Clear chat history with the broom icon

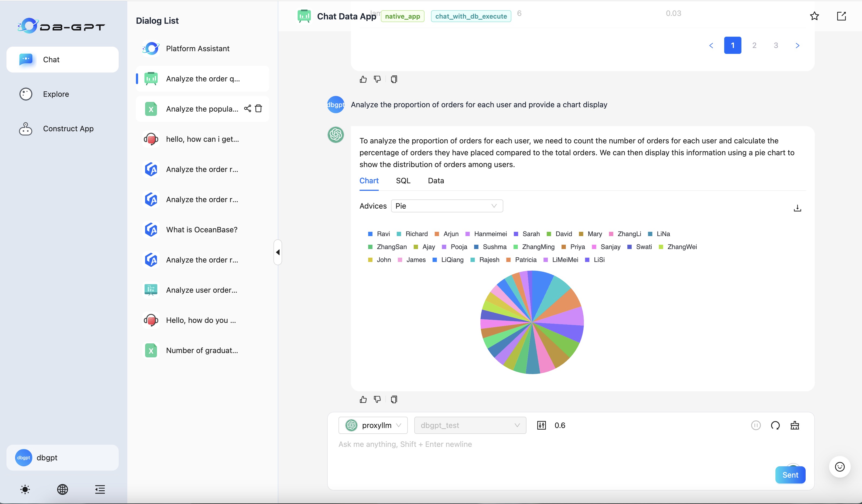point(795,425)
